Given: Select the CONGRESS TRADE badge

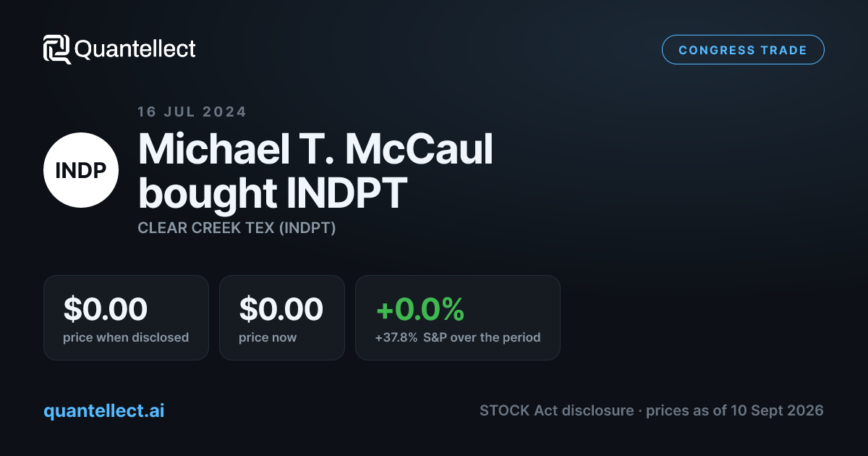Looking at the screenshot, I should tap(743, 50).
